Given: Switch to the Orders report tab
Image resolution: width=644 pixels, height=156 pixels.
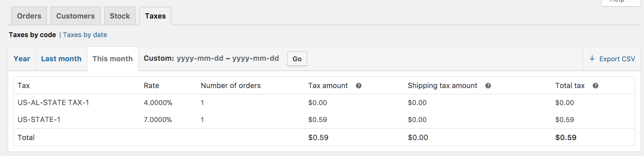Looking at the screenshot, I should coord(29,16).
